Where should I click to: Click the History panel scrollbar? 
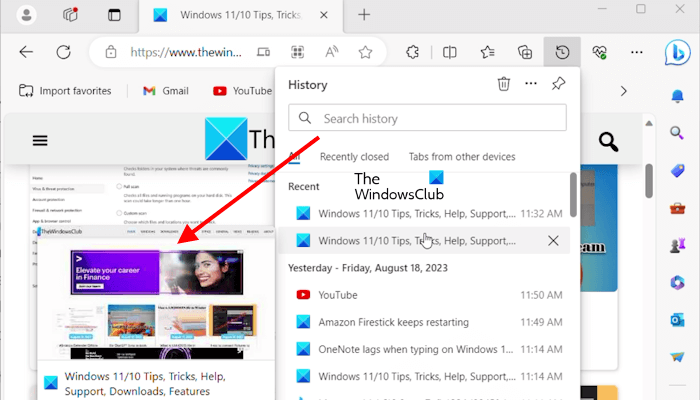(x=573, y=195)
